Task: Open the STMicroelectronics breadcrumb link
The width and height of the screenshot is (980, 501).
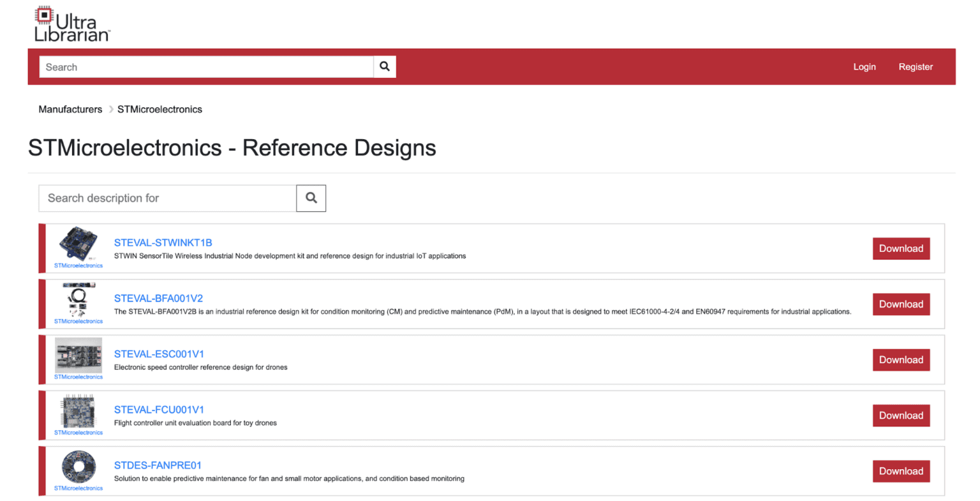Action: click(x=159, y=109)
